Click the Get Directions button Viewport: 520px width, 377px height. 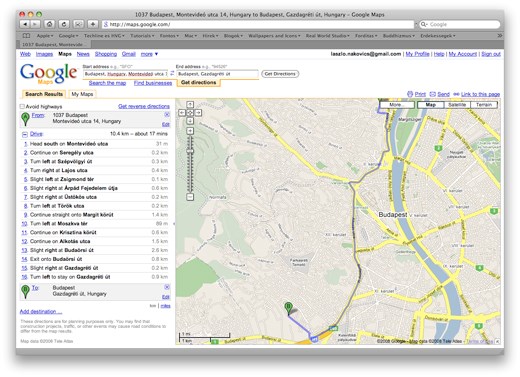tap(280, 74)
